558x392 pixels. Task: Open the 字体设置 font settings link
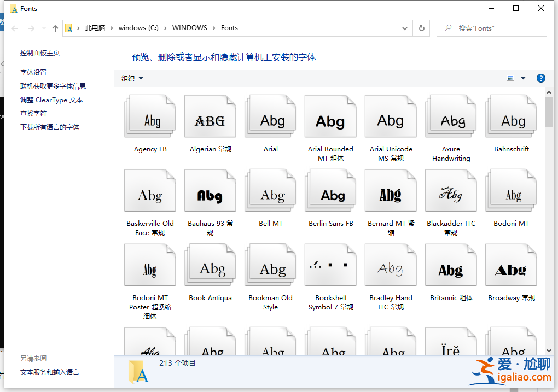[33, 72]
